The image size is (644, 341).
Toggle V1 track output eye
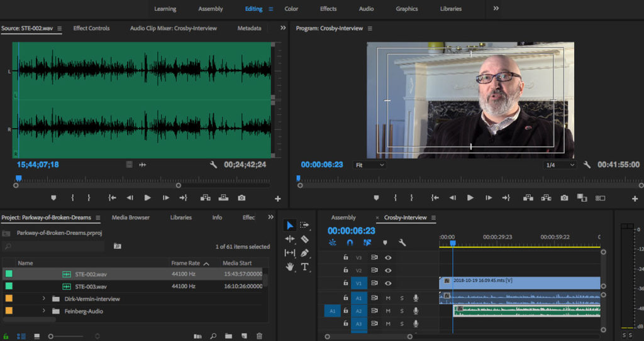[x=388, y=283]
